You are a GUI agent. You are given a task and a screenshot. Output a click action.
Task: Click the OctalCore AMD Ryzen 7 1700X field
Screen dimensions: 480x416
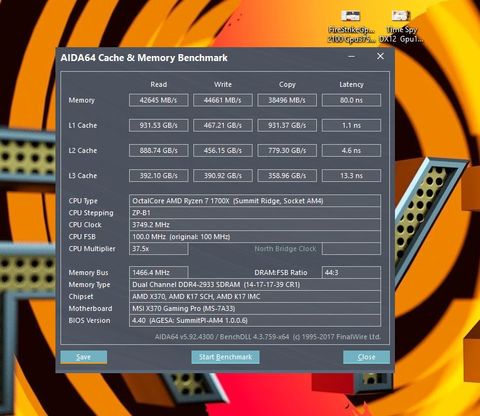click(255, 201)
